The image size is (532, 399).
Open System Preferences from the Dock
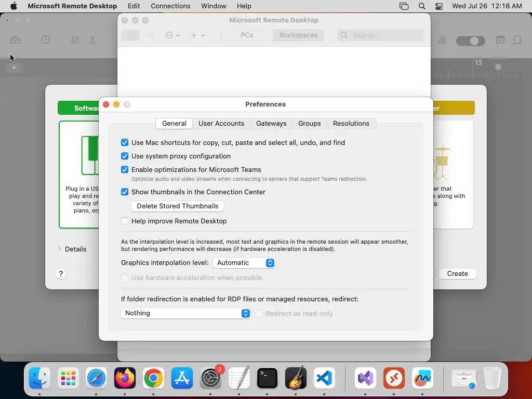pyautogui.click(x=210, y=378)
